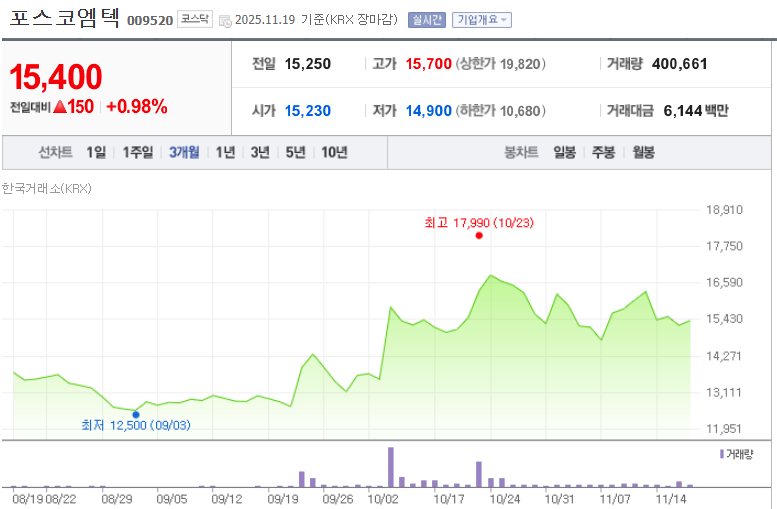This screenshot has height=509, width=777.
Task: Click the 봉차트 label
Action: 521,152
